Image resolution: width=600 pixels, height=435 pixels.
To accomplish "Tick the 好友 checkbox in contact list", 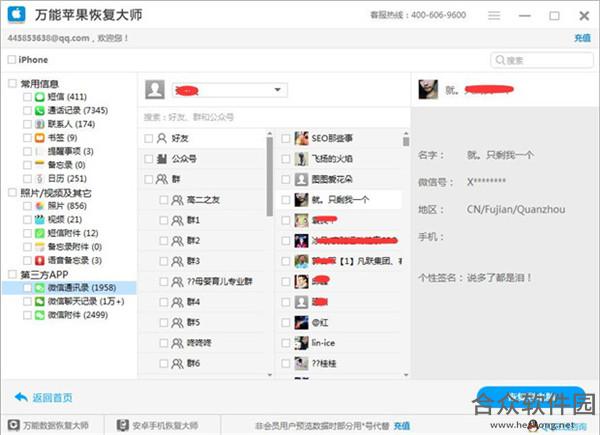I will point(148,138).
